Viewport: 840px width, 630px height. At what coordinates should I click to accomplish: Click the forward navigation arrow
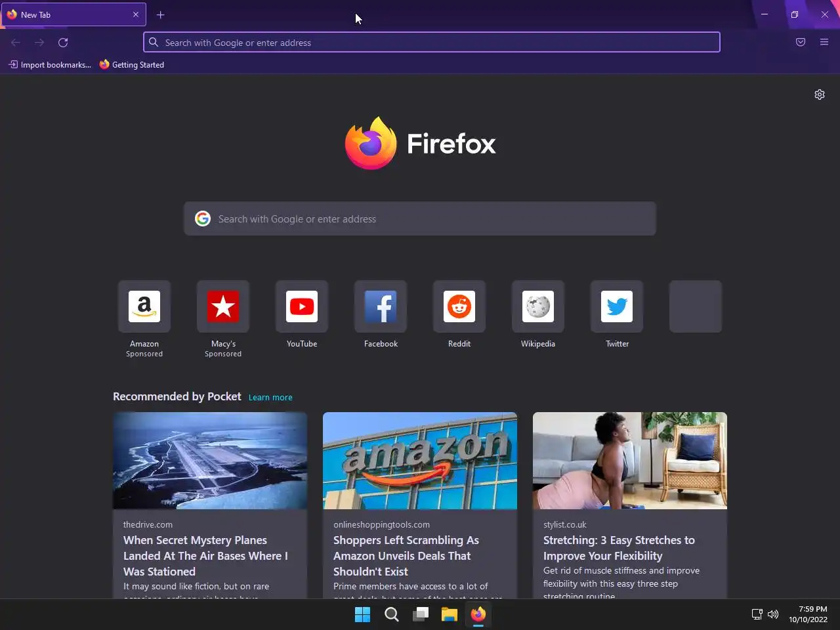coord(39,42)
